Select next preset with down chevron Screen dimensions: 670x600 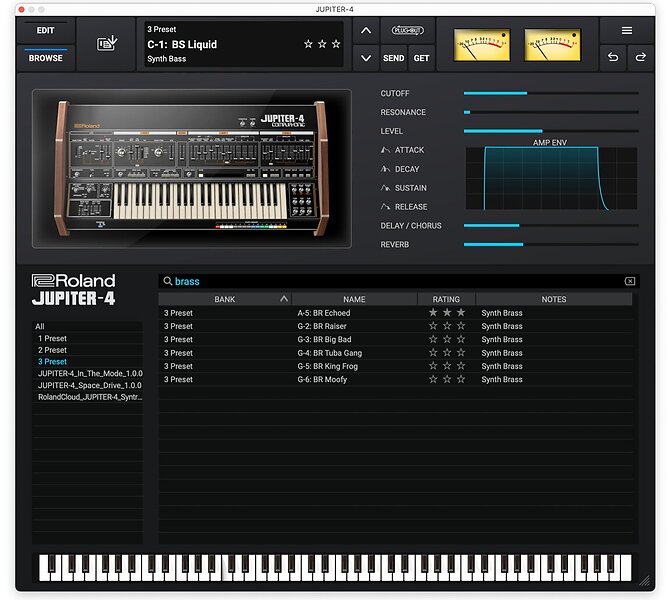(366, 58)
